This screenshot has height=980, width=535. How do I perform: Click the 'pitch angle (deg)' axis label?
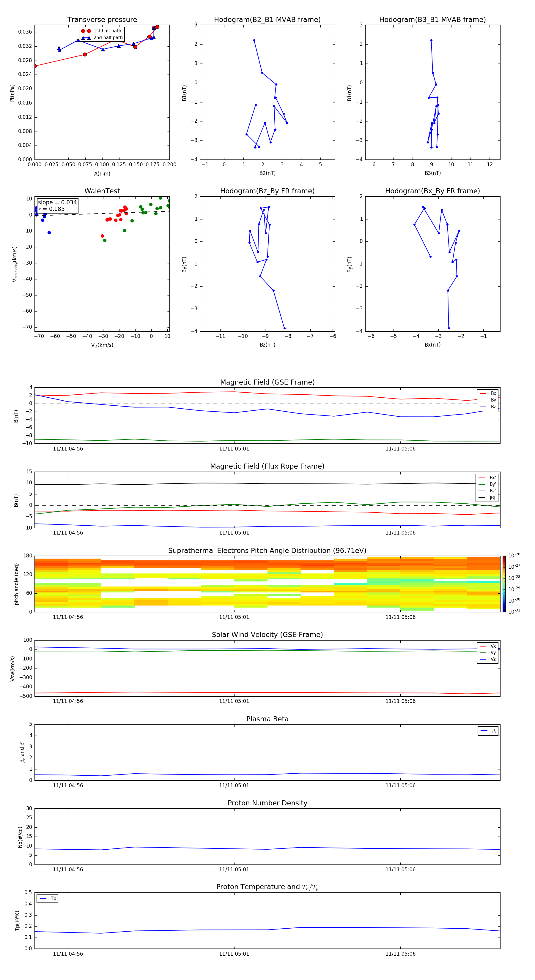(16, 584)
